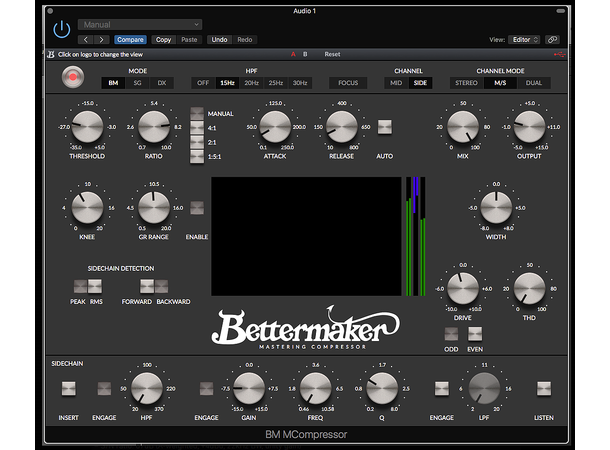Click the OUTPUT knob
The height and width of the screenshot is (450, 610).
click(x=529, y=127)
